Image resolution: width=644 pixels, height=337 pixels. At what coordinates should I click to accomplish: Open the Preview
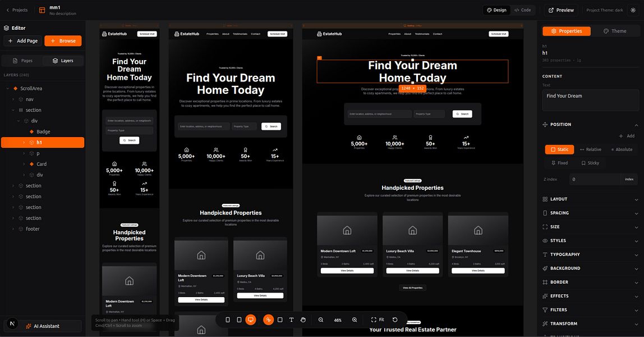click(x=561, y=10)
